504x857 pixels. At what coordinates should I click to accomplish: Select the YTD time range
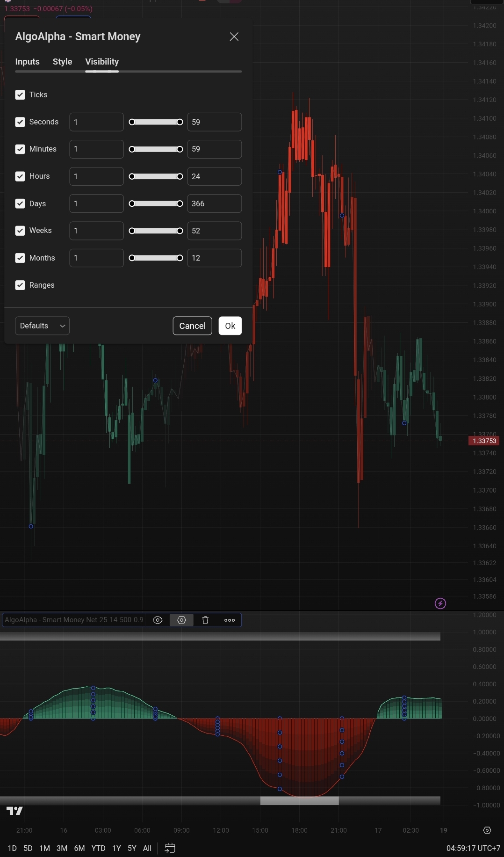98,848
